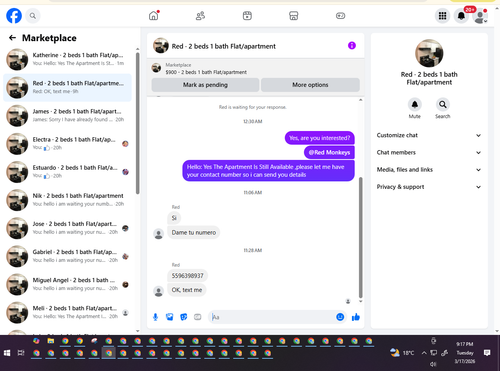Click the large listing photo in the info panel

429,53
